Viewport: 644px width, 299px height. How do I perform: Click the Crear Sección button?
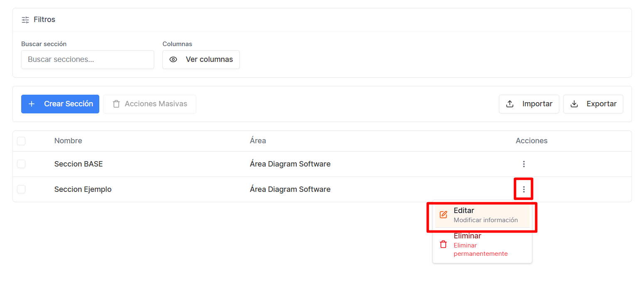click(60, 104)
